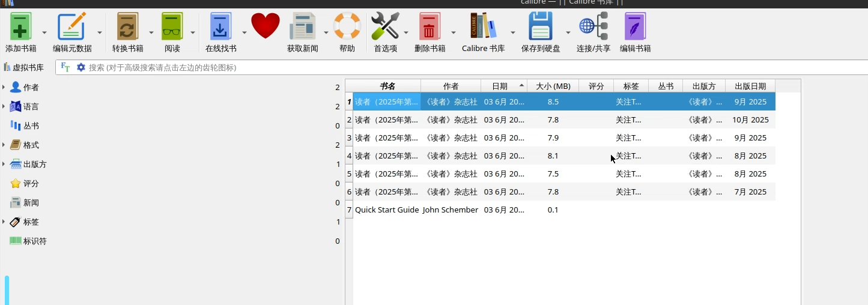The height and width of the screenshot is (305, 868).
Task: Click the size cell showing 7.9
Action: [x=553, y=137]
